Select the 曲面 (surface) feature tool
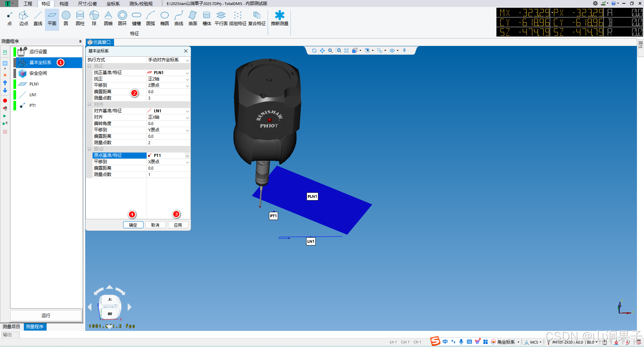Screen dimensions: 644x347 click(x=193, y=19)
